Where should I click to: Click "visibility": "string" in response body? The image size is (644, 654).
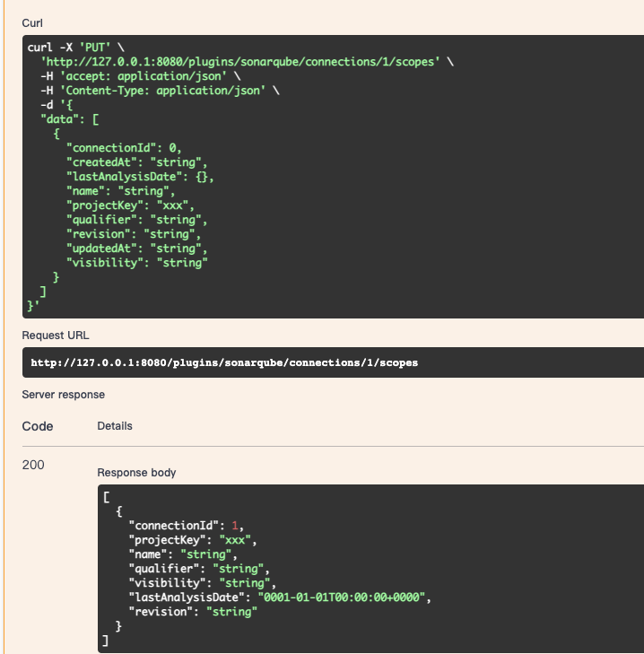click(203, 583)
